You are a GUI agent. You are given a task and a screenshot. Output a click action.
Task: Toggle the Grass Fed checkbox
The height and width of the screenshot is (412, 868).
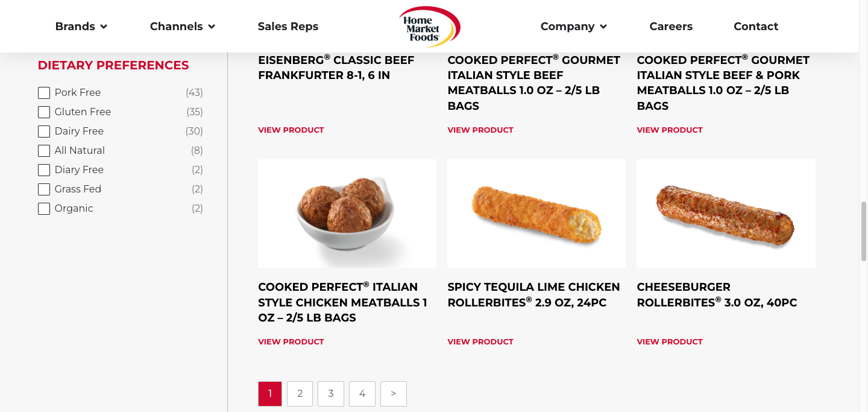pos(44,189)
